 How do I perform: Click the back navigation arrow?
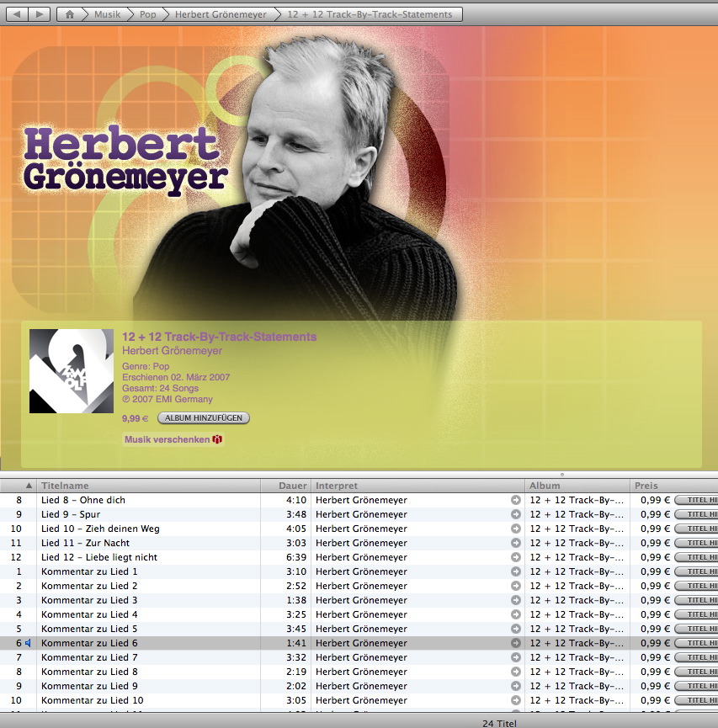pyautogui.click(x=17, y=14)
